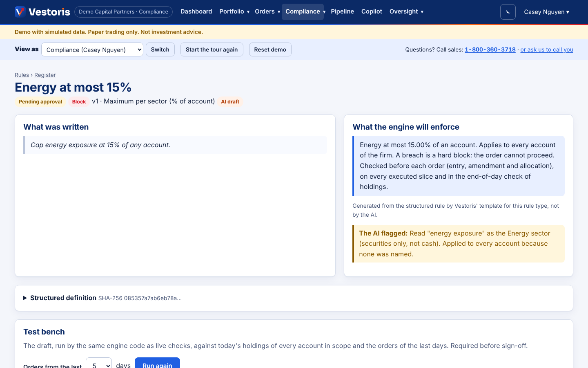588x368 pixels.
Task: Run the test bench again
Action: 157,363
